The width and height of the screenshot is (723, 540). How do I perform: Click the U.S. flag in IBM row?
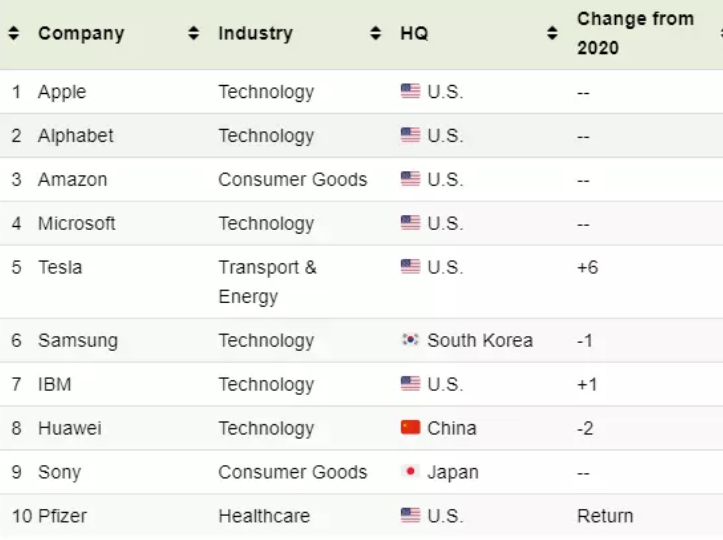[x=410, y=384]
